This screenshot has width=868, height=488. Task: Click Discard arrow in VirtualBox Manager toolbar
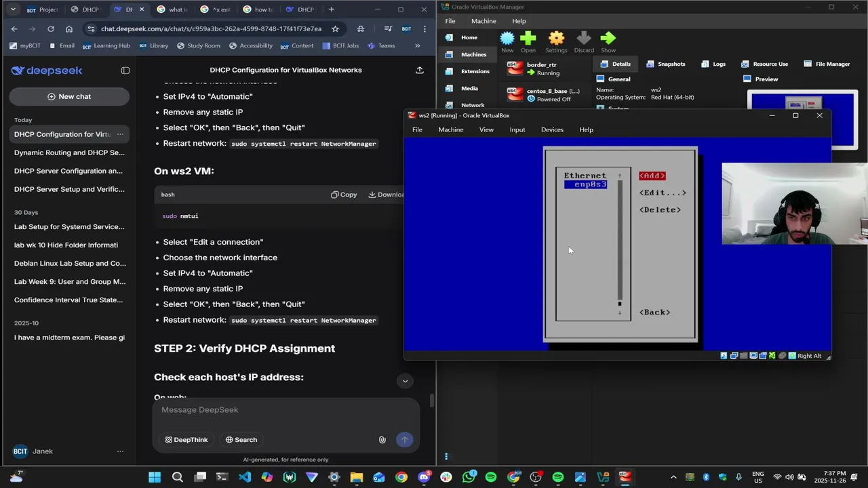pos(584,42)
